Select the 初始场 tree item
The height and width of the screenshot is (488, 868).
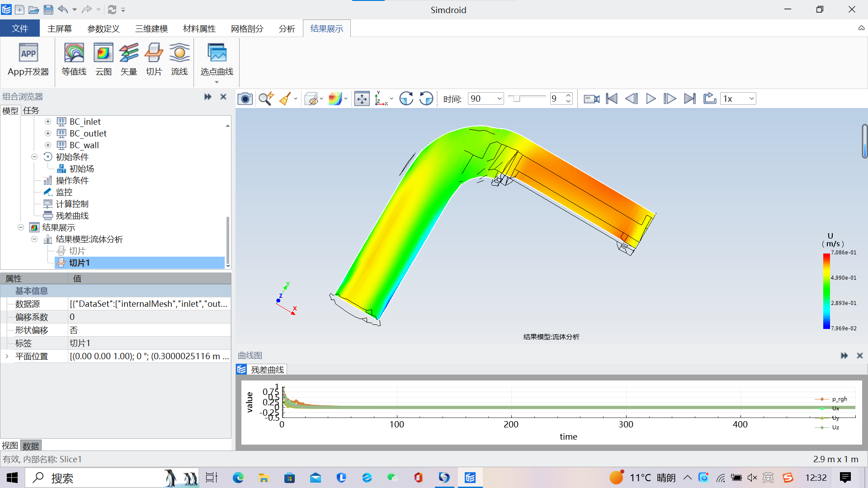click(x=81, y=169)
